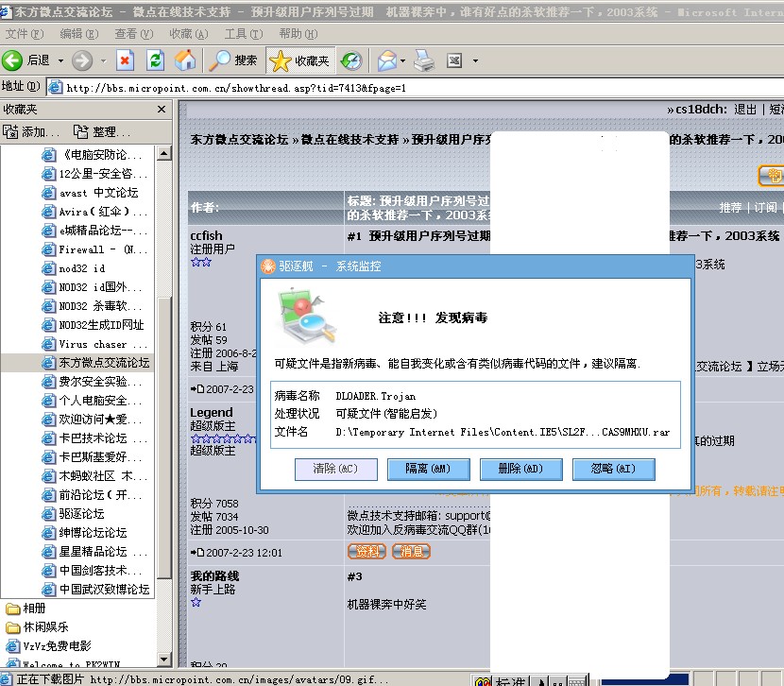Open the 卡巴技术论坛 favorite

[94, 438]
